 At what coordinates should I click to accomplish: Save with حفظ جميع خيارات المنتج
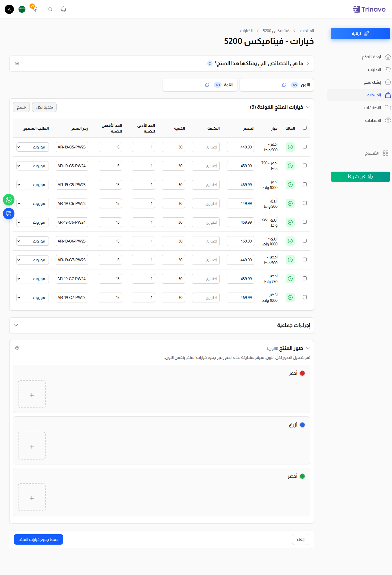tap(38, 539)
